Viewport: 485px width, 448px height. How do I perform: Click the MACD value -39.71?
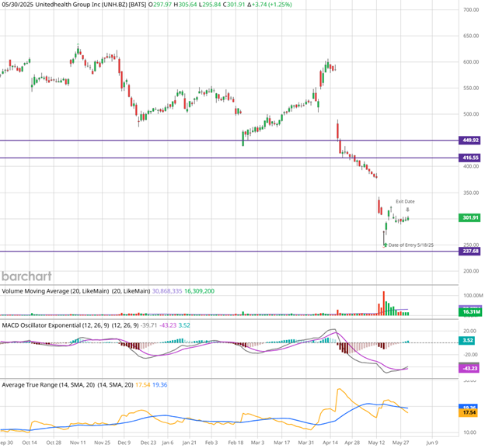[148, 325]
